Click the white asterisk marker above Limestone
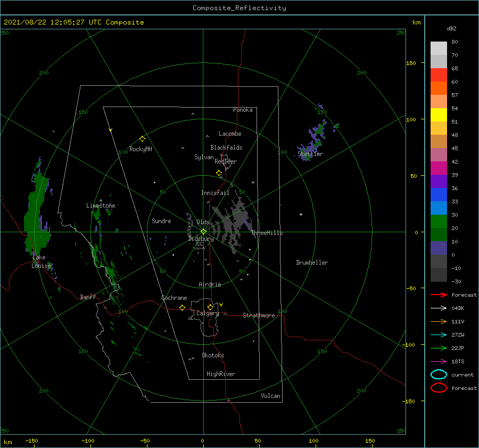The width and height of the screenshot is (479, 448). click(101, 201)
